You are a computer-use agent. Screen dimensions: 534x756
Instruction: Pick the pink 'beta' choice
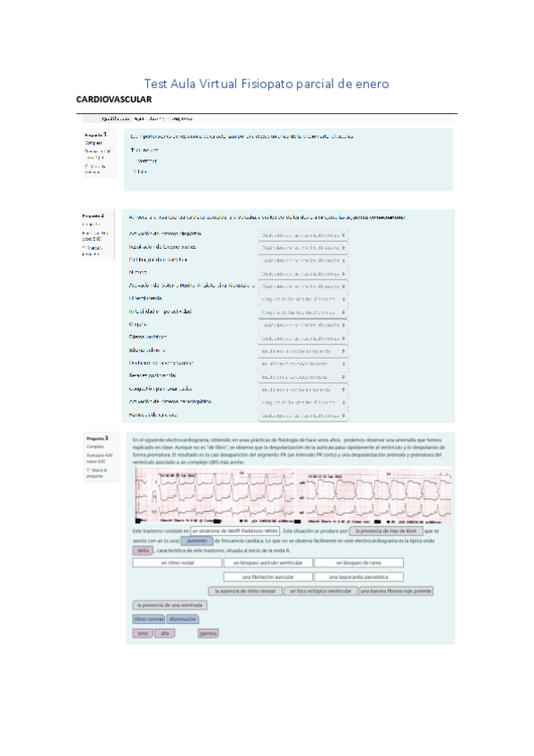coord(143,634)
